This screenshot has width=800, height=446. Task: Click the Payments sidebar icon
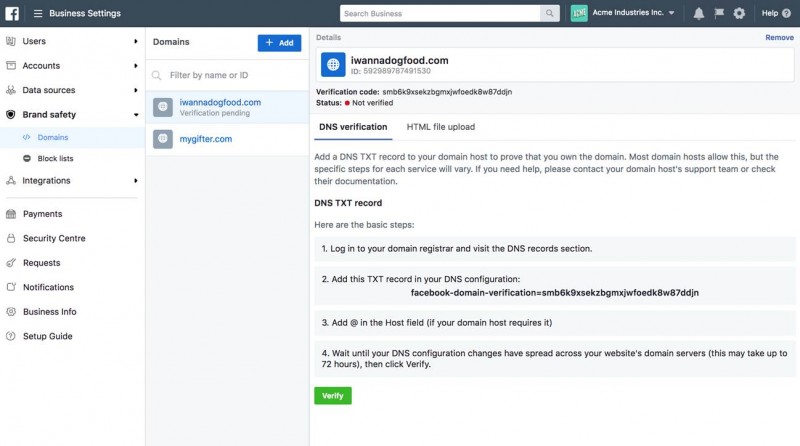tap(11, 214)
